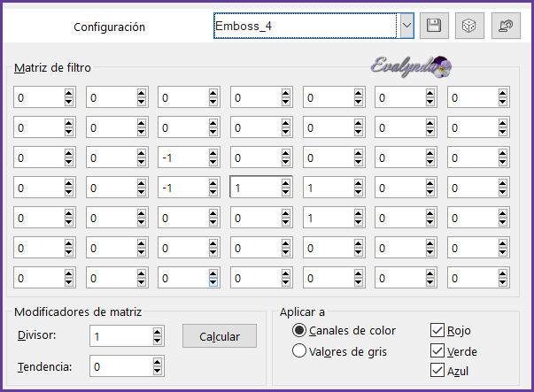Reset to default with the curved arrow icon
The image size is (534, 392).
pyautogui.click(x=506, y=26)
